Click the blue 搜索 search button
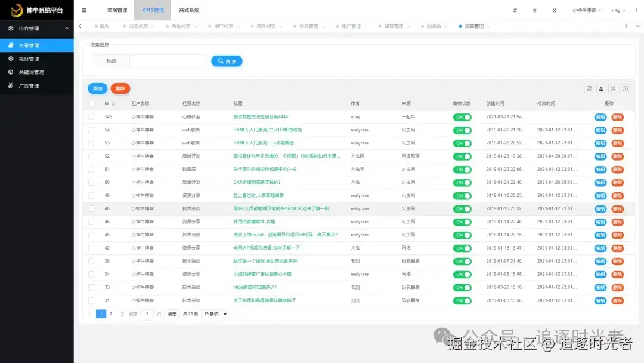The width and height of the screenshot is (644, 363). [227, 61]
